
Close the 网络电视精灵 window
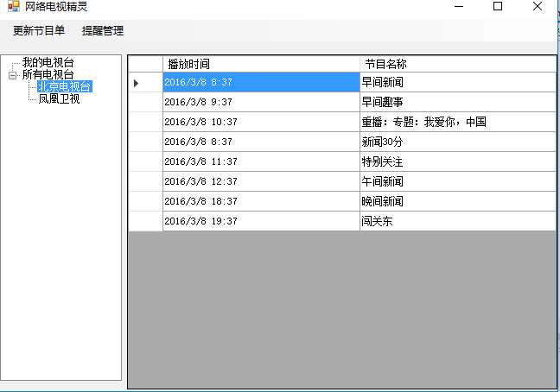pyautogui.click(x=538, y=6)
